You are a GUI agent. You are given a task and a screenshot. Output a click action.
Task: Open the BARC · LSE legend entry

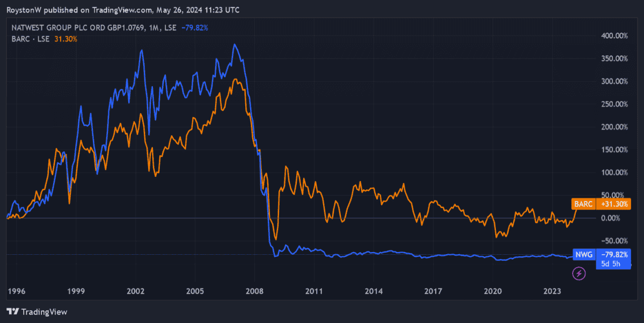point(31,39)
